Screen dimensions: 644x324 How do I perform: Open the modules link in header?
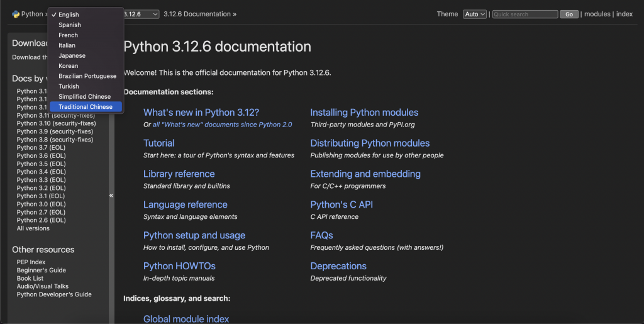(597, 14)
